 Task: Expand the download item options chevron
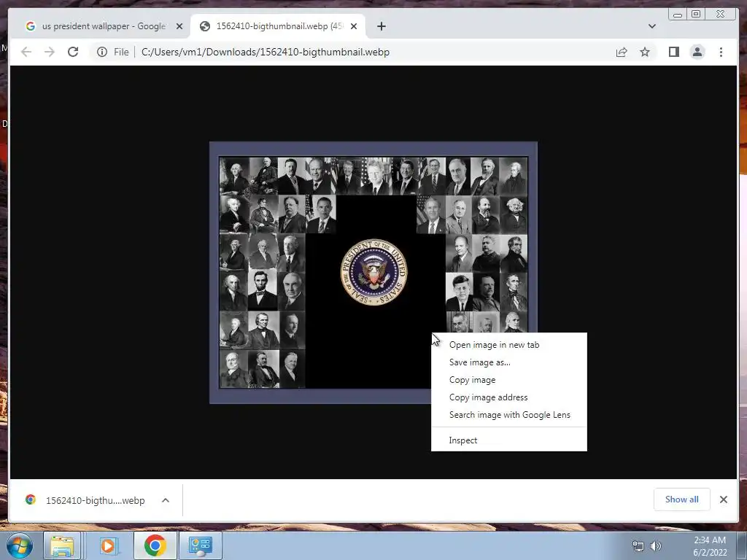pyautogui.click(x=166, y=500)
